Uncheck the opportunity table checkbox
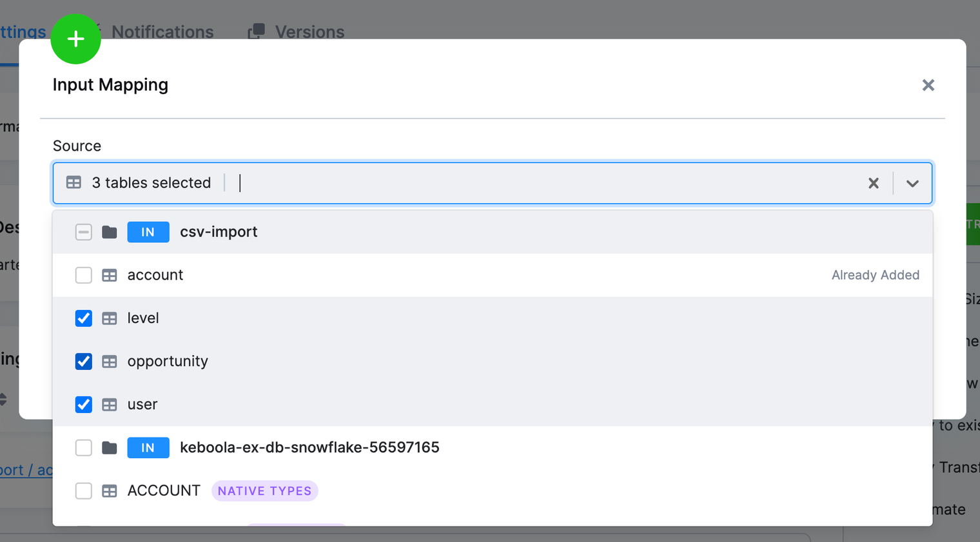Viewport: 980px width, 542px height. 83,362
